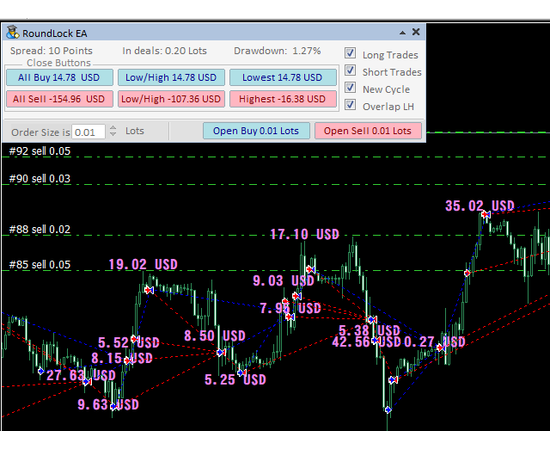
Task: Click All Buy 14.78 USD button
Action: point(59,78)
